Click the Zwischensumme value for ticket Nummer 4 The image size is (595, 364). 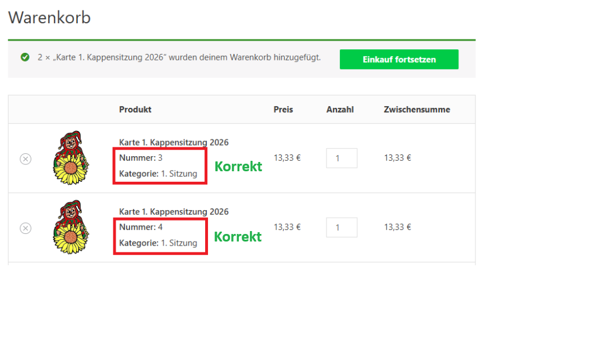tap(397, 227)
